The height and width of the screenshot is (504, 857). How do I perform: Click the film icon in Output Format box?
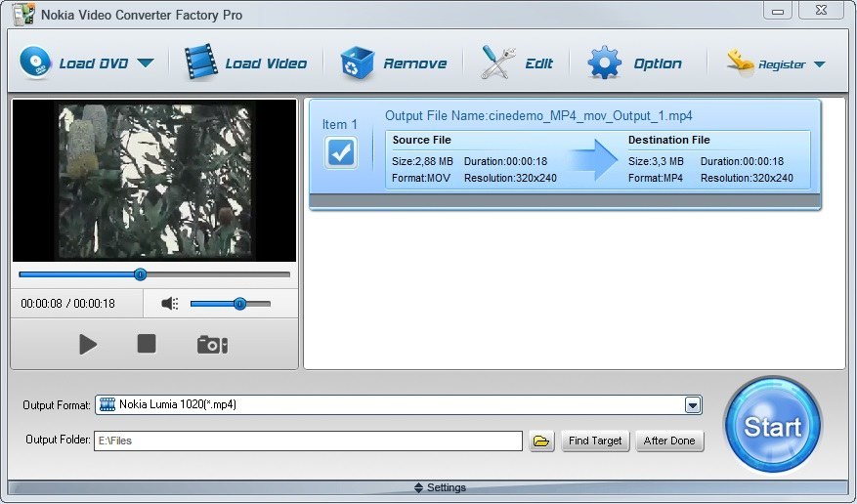[x=107, y=404]
